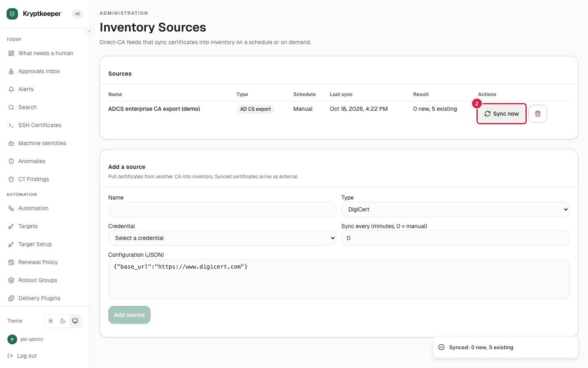Collapse the sidebar with the chevron button
The image size is (588, 368).
coord(89,31)
